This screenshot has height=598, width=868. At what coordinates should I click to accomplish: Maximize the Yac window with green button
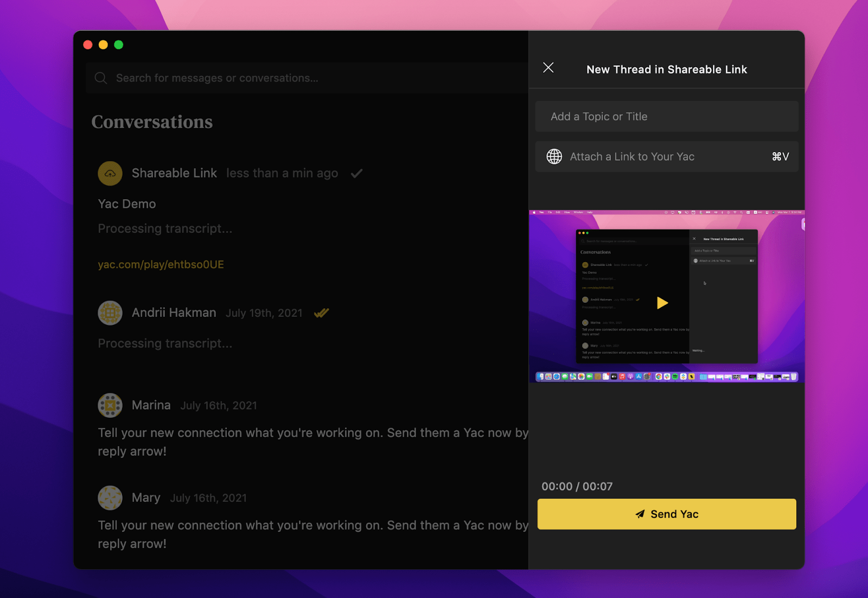[119, 45]
